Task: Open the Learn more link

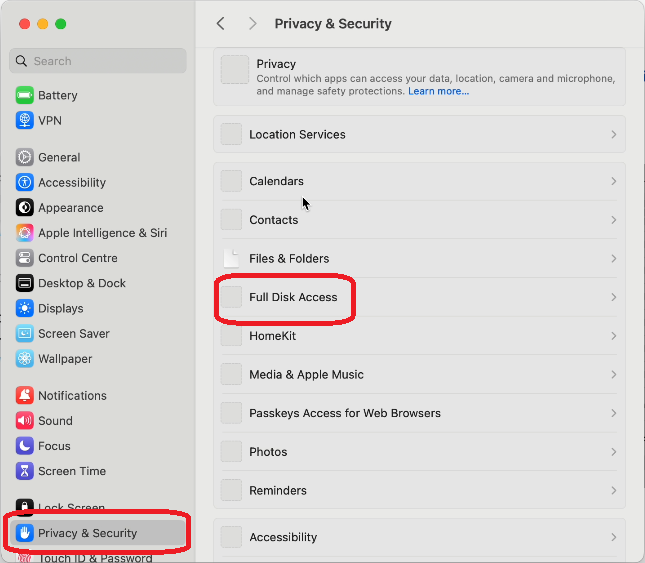Action: tap(438, 91)
